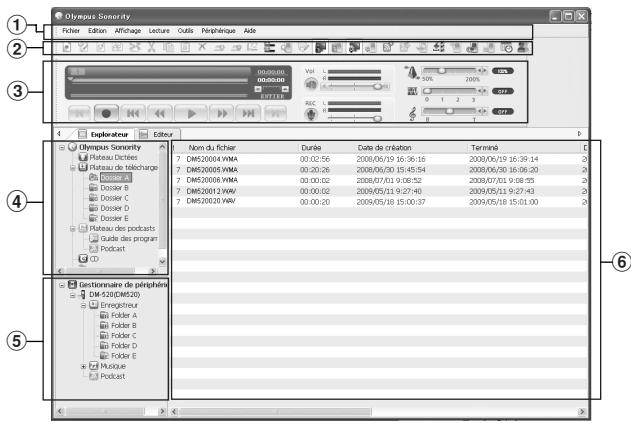This screenshot has width=631, height=423.
Task: Toggle the playback speed 100% indicator
Action: click(x=503, y=71)
